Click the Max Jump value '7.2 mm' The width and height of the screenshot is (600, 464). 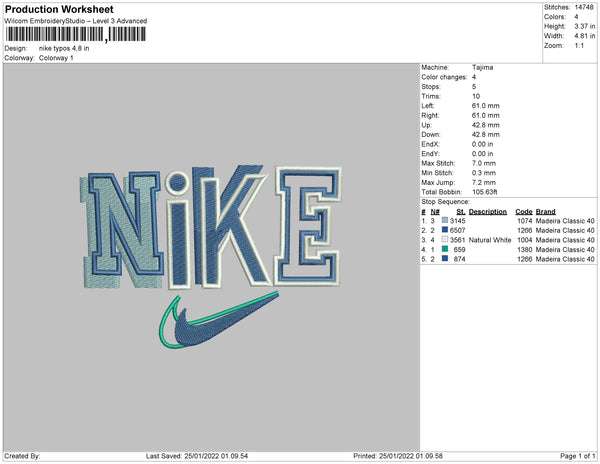click(x=484, y=182)
